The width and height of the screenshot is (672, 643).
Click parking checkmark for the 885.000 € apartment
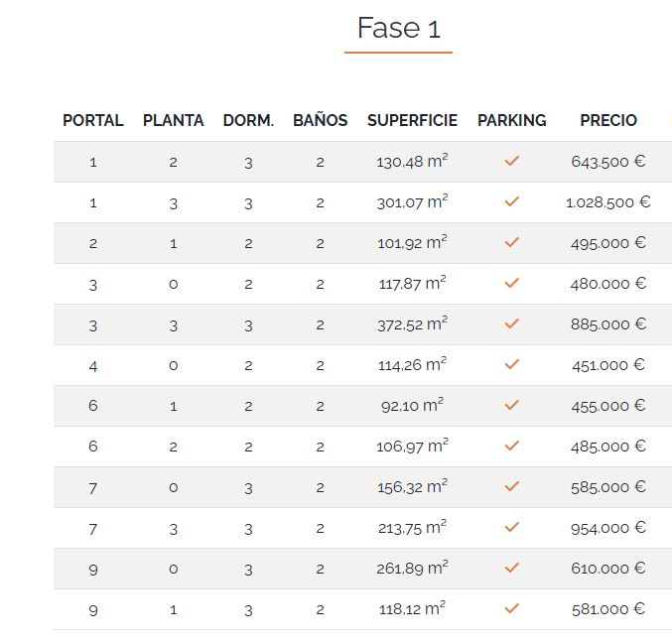tap(512, 323)
